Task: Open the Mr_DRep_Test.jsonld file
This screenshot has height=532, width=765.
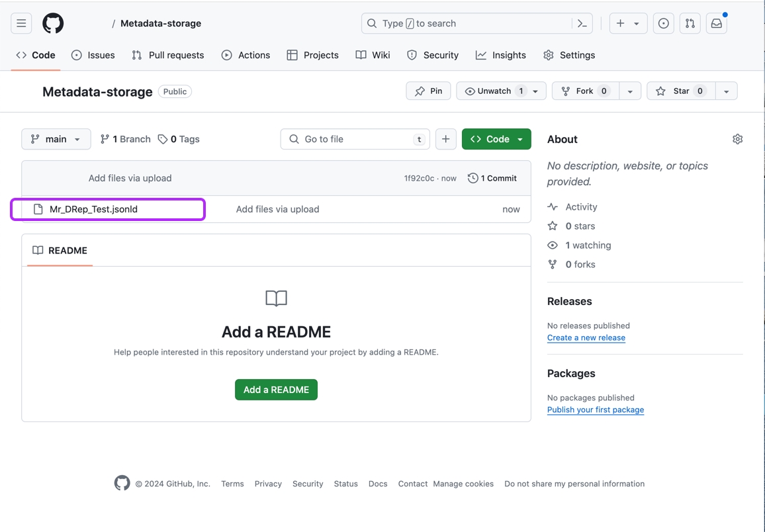Action: tap(93, 209)
